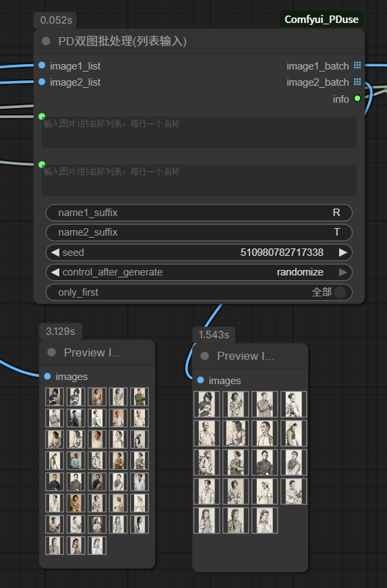Click the image2_list input label

(x=75, y=82)
